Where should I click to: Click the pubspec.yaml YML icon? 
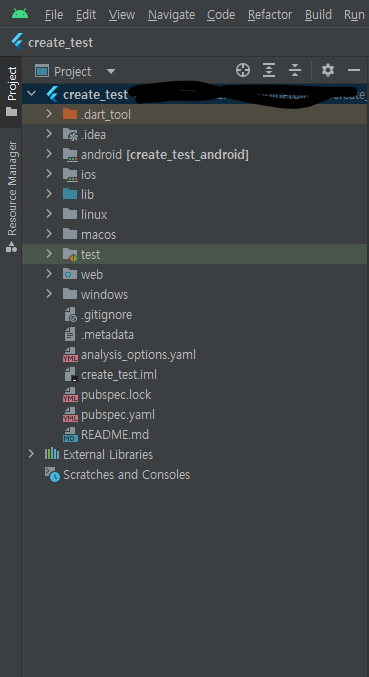70,414
